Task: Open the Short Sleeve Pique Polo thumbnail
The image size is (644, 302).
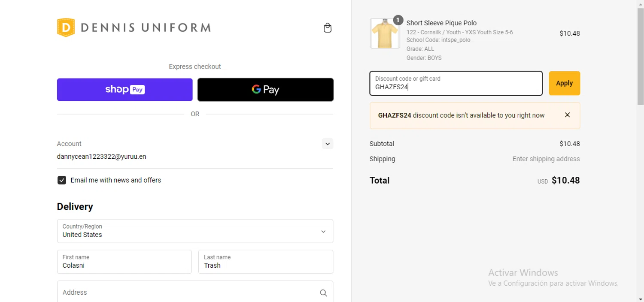Action: 385,33
